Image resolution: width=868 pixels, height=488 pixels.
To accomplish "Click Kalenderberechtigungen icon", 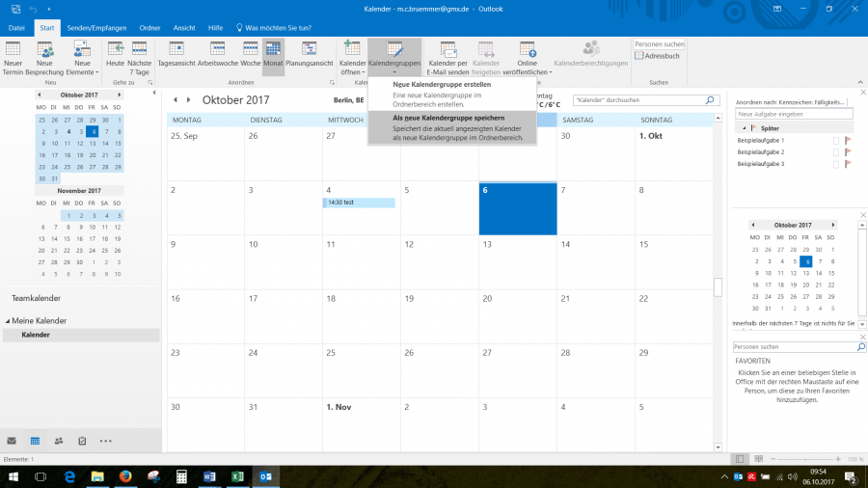I will (590, 48).
